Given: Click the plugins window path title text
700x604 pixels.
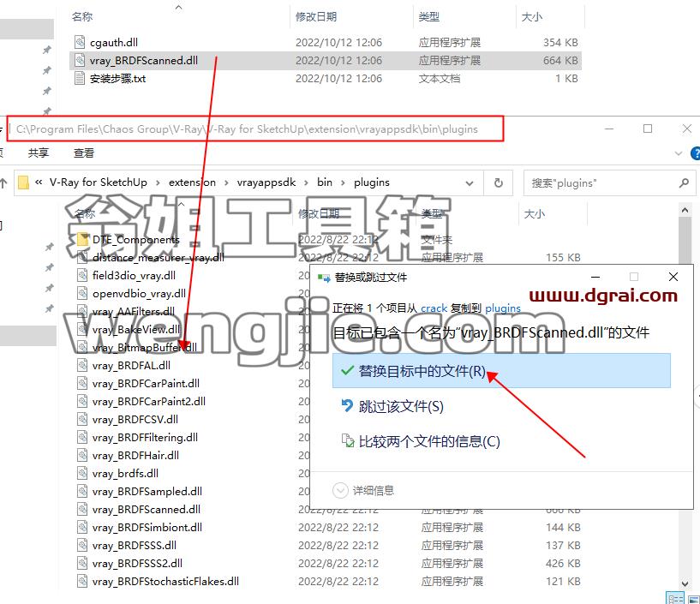Looking at the screenshot, I should click(x=247, y=129).
